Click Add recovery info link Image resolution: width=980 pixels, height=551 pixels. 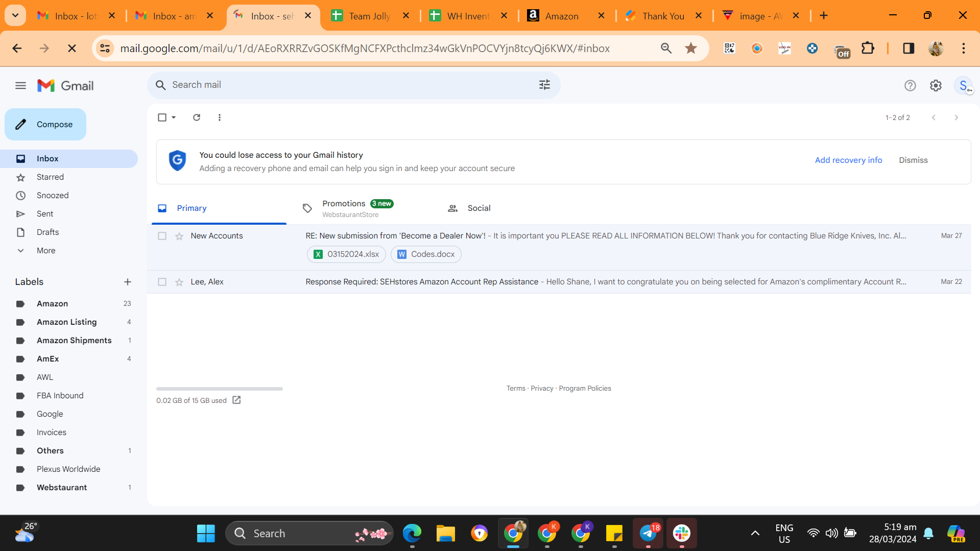click(848, 160)
